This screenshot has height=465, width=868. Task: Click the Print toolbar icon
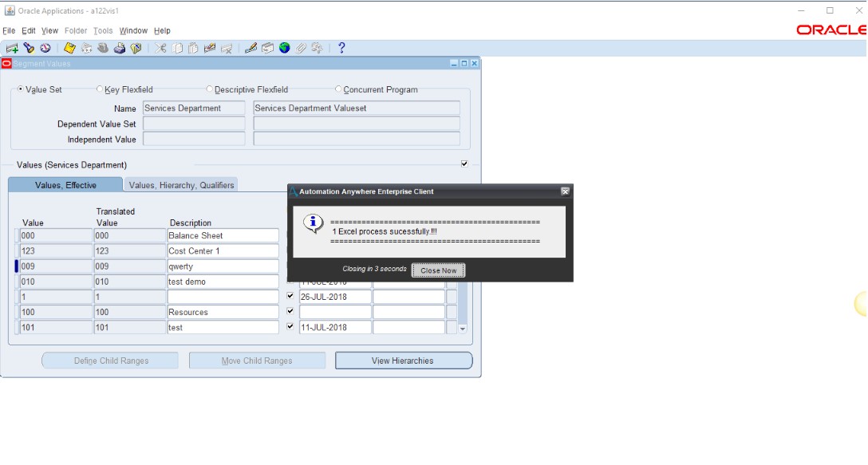119,48
